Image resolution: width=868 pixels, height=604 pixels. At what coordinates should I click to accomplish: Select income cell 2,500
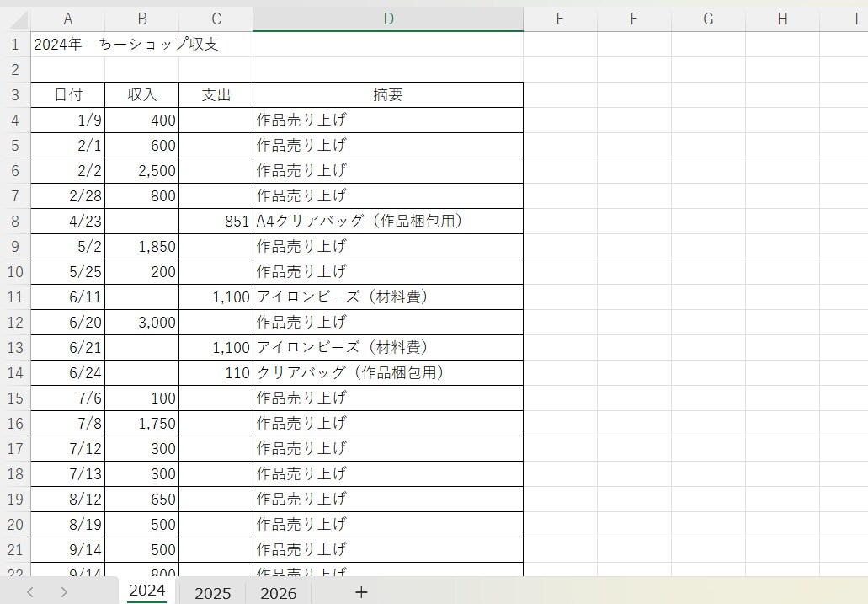point(141,171)
